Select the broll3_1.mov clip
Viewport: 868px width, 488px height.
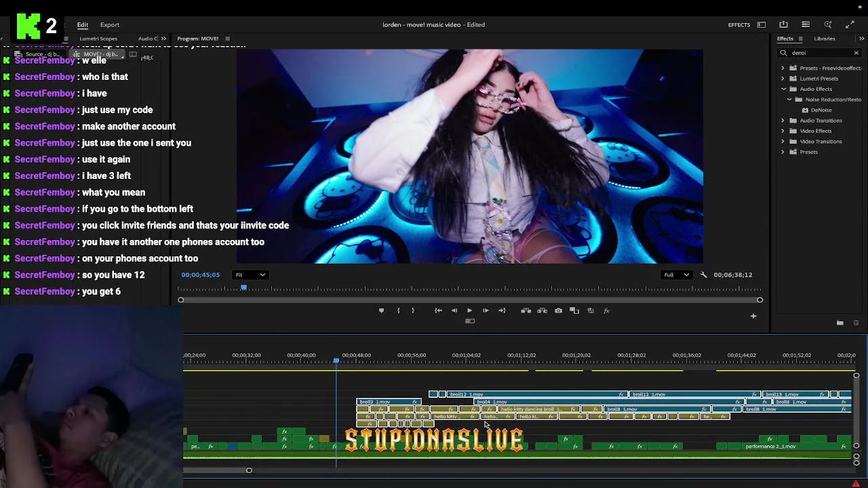pyautogui.click(x=388, y=402)
